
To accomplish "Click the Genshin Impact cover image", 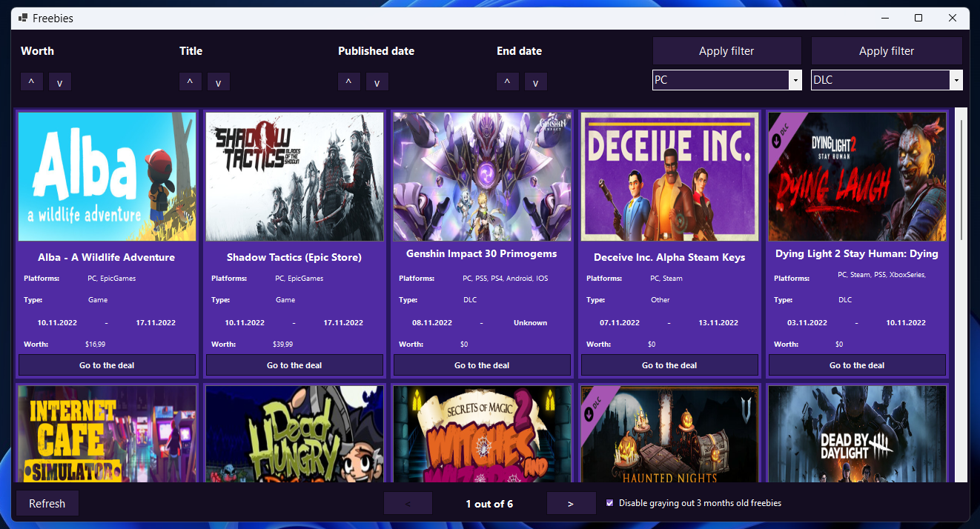I will (482, 176).
